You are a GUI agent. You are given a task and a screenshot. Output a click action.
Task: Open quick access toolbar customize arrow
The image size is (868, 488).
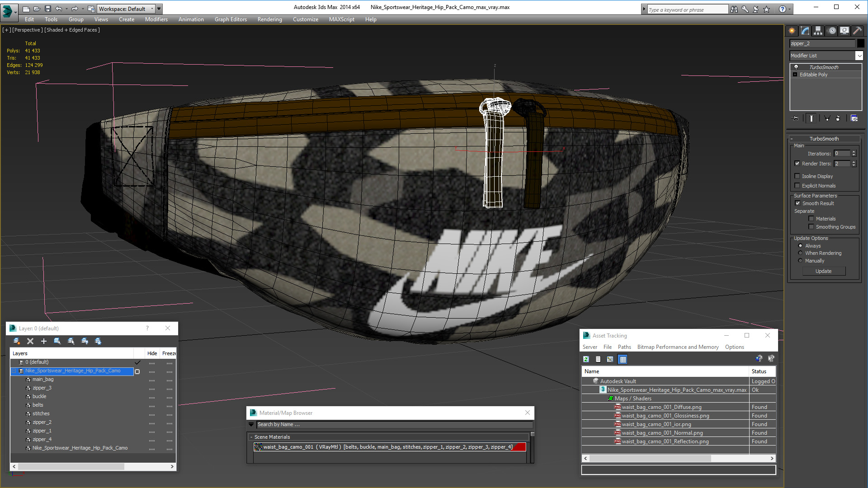[159, 9]
